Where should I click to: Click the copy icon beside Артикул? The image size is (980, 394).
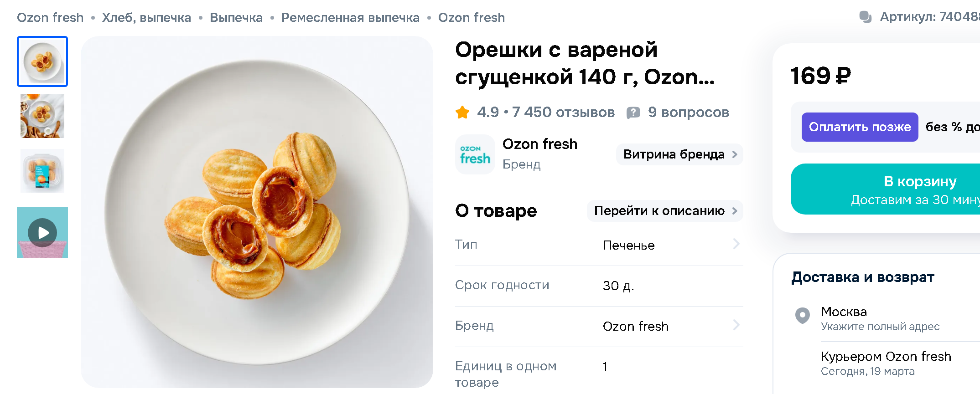coord(865,17)
